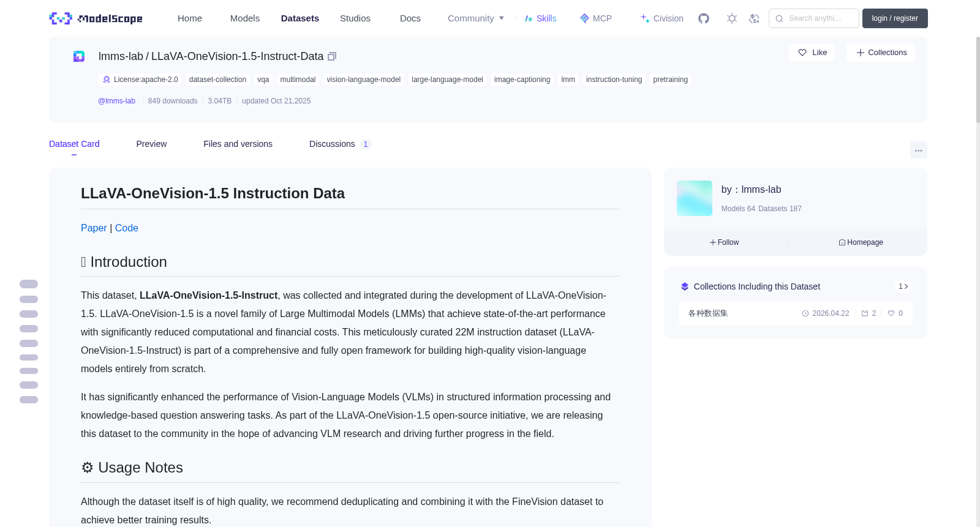The width and height of the screenshot is (980, 527).
Task: Open the Docs page
Action: click(410, 18)
